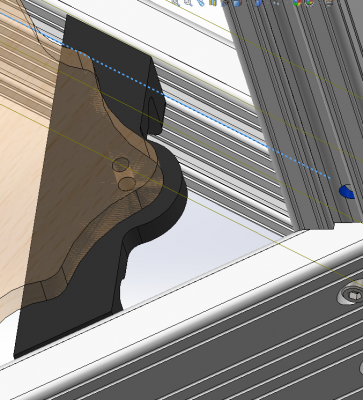Select the lower circular hole in the wood piece
The image size is (363, 400).
(127, 184)
